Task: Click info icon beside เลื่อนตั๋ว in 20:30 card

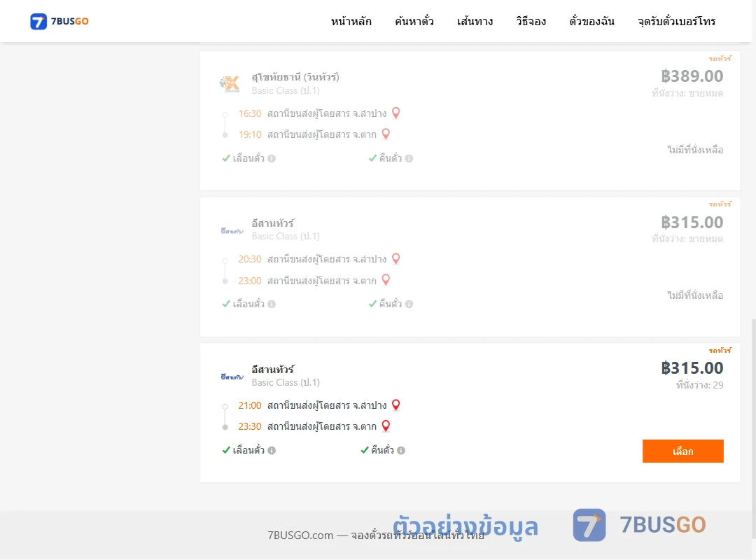Action: click(272, 304)
